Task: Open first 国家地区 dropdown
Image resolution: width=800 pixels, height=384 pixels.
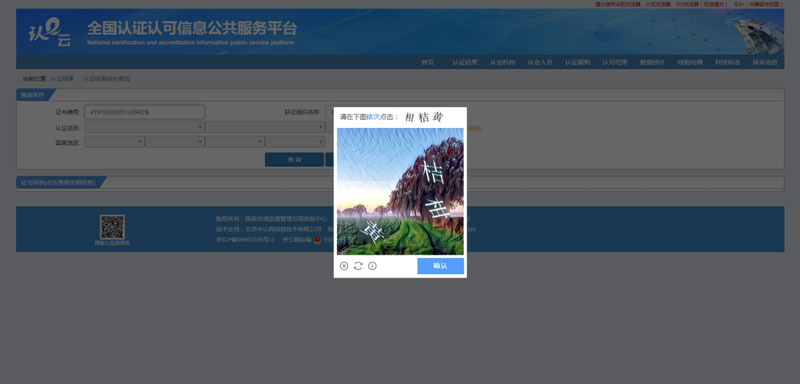Action: 114,142
